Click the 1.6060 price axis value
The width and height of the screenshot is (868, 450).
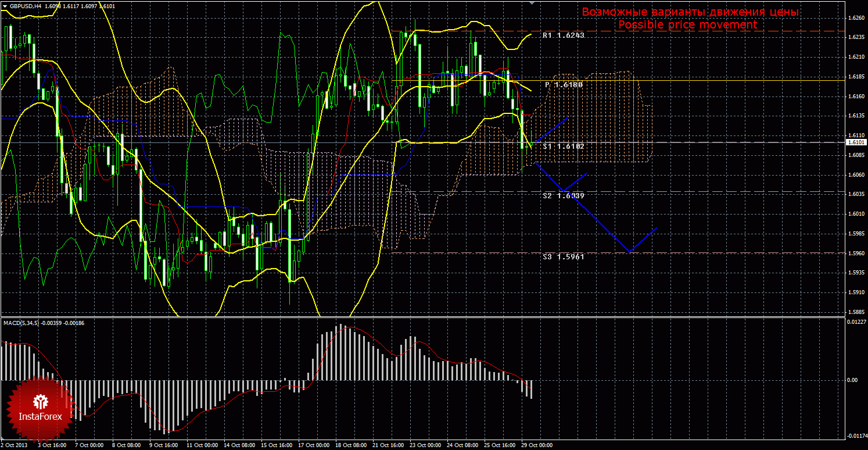point(856,175)
